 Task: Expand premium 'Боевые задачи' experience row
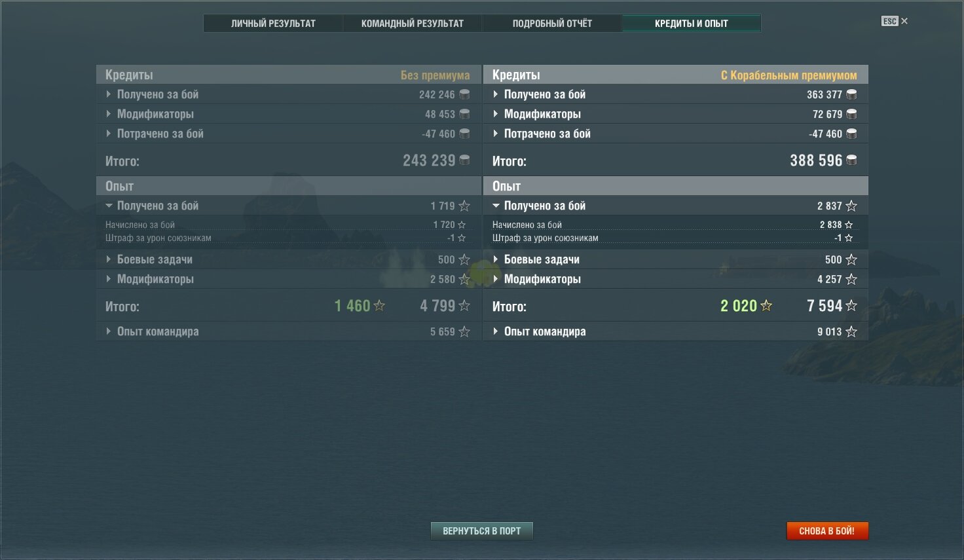[x=675, y=259]
